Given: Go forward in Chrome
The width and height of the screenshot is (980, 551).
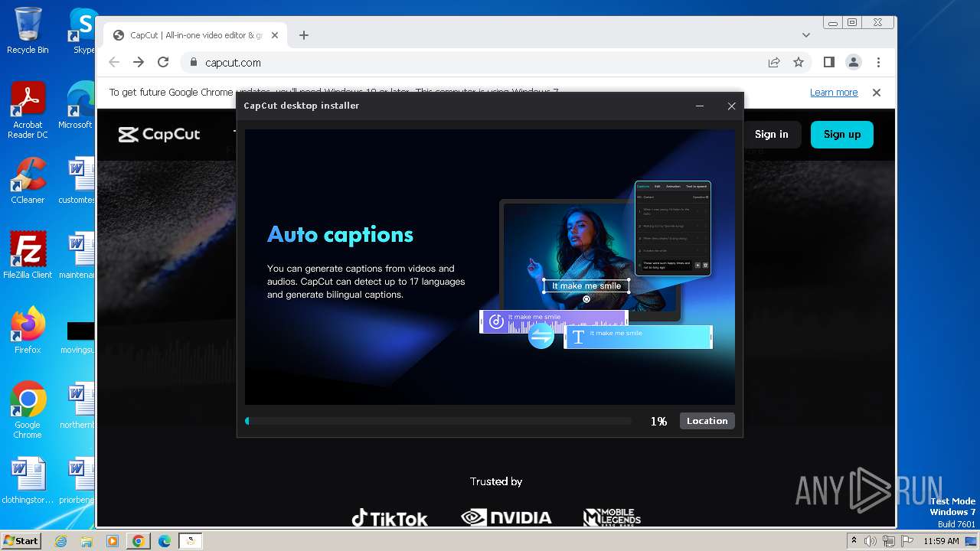Looking at the screenshot, I should [x=139, y=63].
